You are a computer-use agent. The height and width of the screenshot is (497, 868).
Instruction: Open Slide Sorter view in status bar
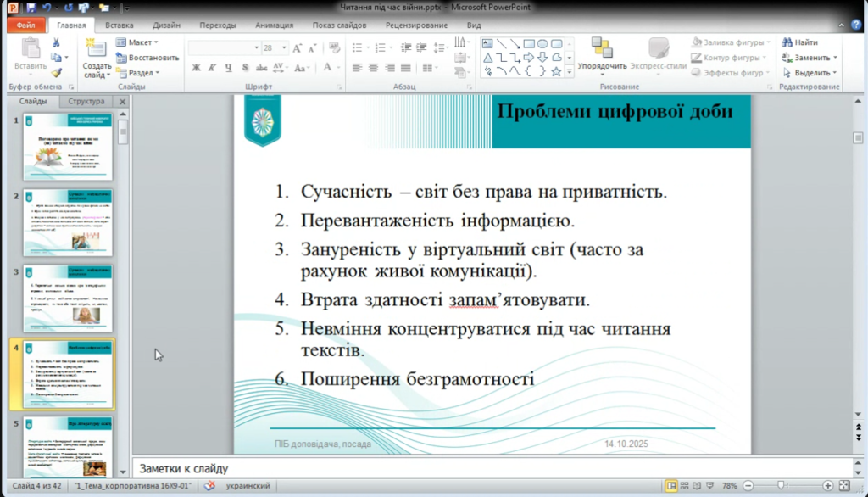(686, 486)
